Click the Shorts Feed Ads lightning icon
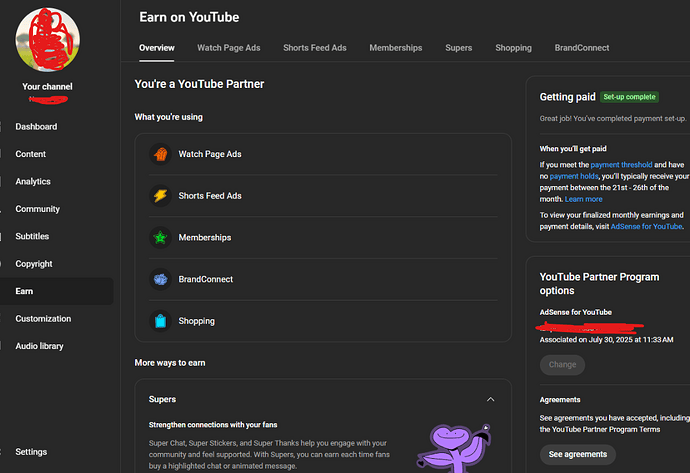 click(160, 196)
